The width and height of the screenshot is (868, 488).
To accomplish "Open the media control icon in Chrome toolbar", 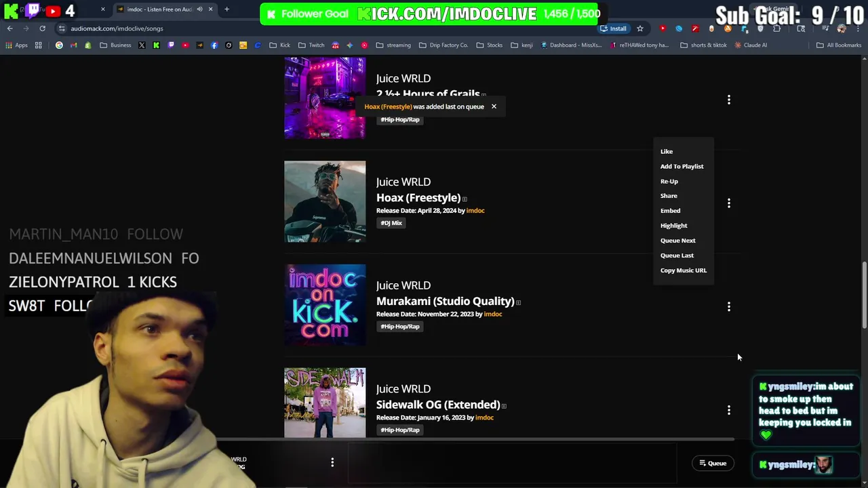I will [x=825, y=28].
